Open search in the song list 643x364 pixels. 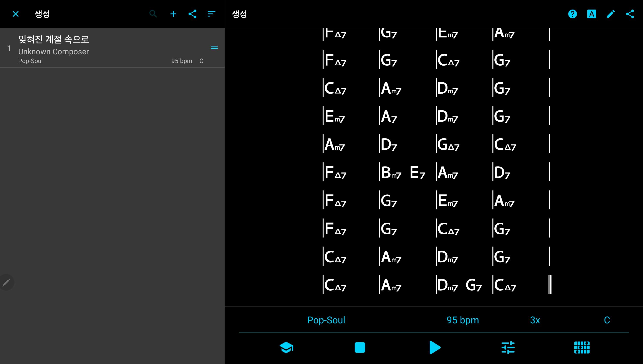click(x=153, y=14)
